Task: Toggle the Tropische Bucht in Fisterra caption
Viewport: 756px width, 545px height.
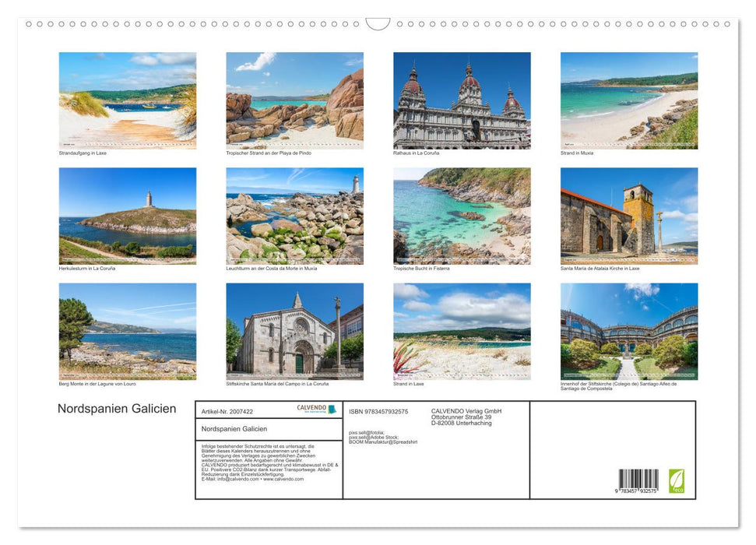Action: coord(421,266)
